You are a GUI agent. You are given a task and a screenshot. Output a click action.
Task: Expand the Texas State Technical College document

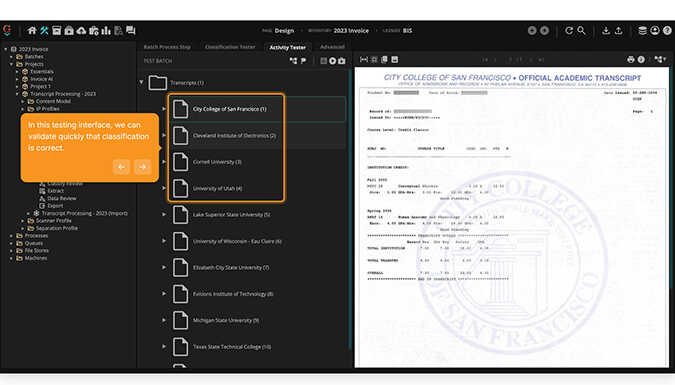pyautogui.click(x=164, y=346)
